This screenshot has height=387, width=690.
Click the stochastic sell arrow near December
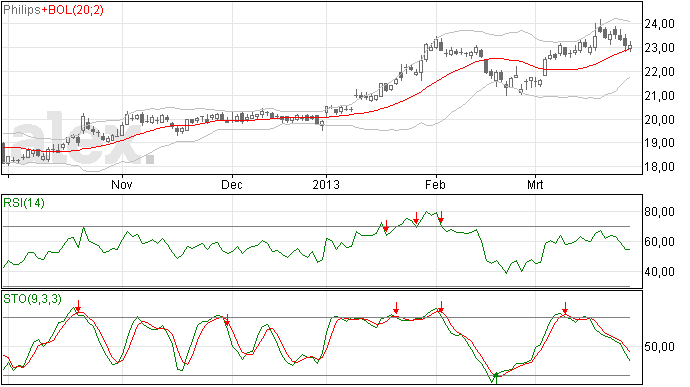pyautogui.click(x=227, y=320)
